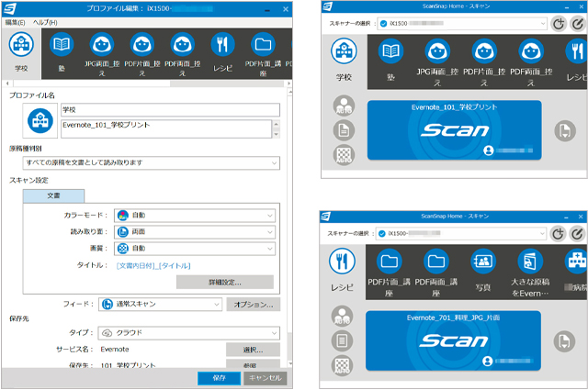Click the Scan button for Evernote_701_料理_JPG_片面

[453, 340]
